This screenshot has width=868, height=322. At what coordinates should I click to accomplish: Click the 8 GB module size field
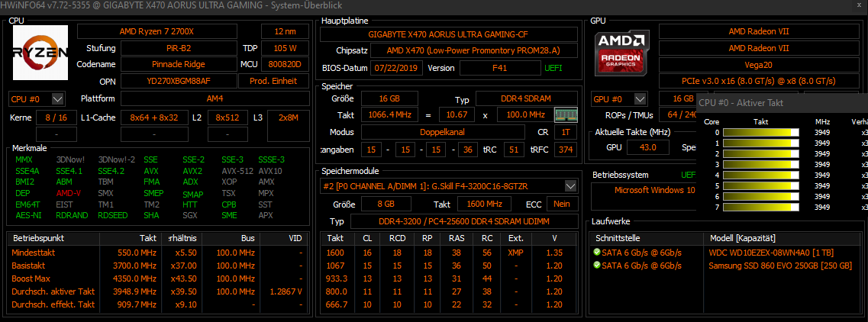(x=386, y=204)
